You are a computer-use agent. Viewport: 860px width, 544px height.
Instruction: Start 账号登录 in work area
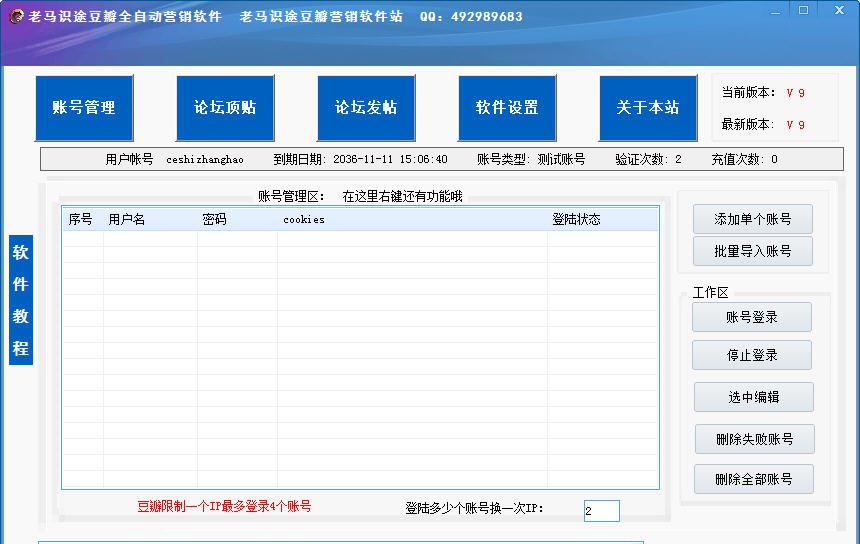[x=751, y=317]
